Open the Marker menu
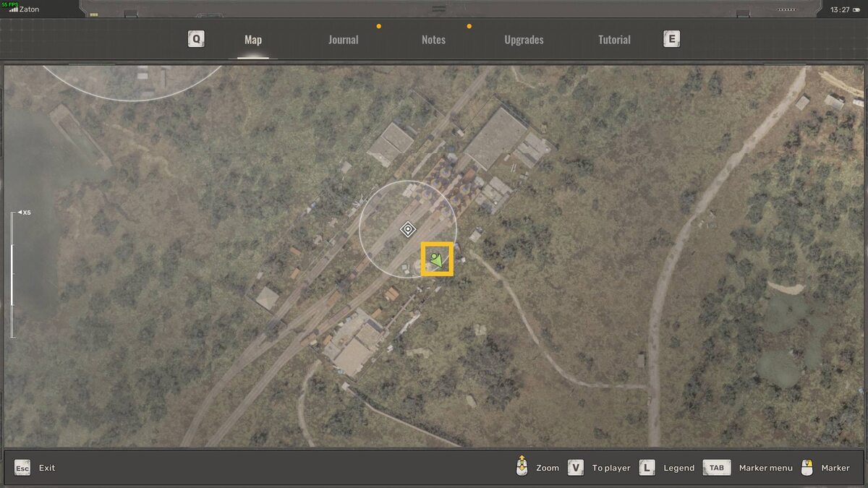Image resolution: width=868 pixels, height=488 pixels. click(x=766, y=468)
